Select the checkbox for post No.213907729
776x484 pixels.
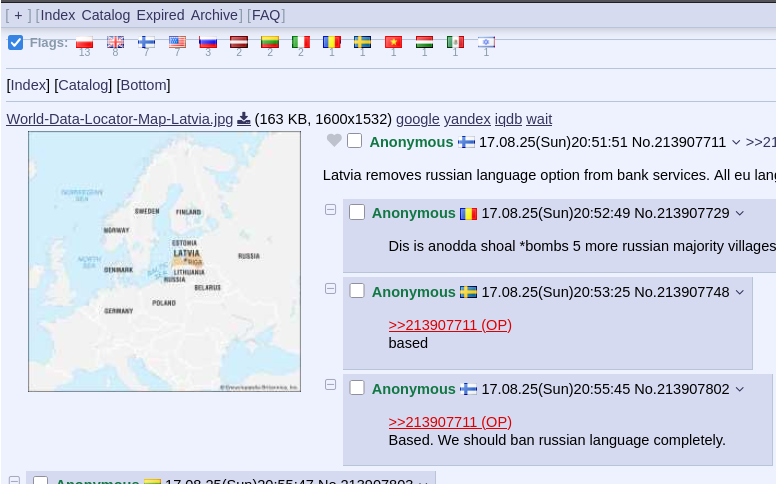click(357, 212)
